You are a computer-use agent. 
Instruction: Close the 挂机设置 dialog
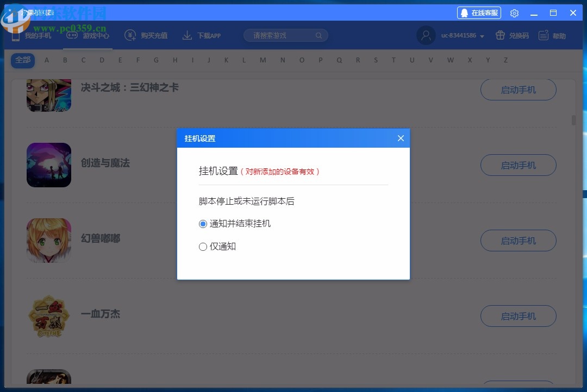point(401,138)
